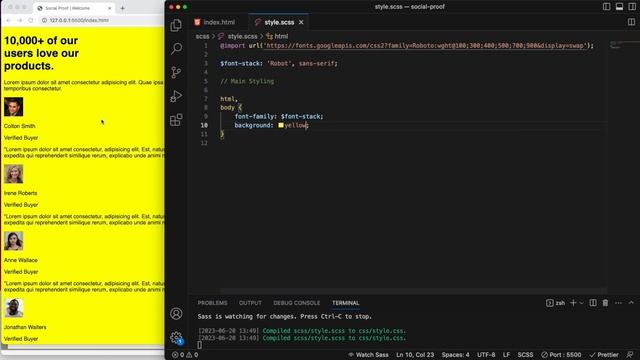Click the '10,000+ of our users' heading
The image size is (640, 360).
point(41,53)
